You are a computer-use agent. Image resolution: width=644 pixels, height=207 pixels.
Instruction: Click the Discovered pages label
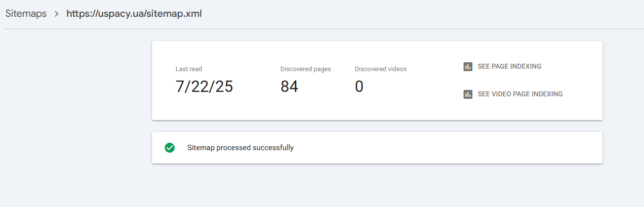click(306, 69)
